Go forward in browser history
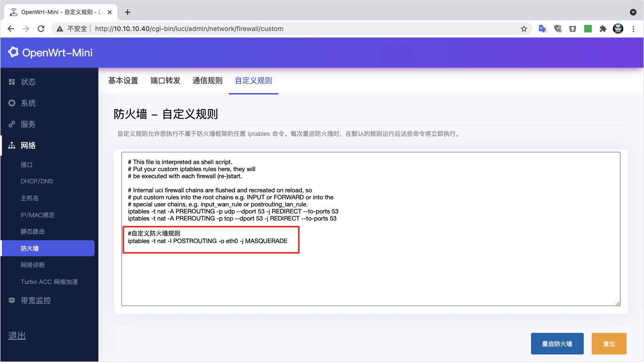The height and width of the screenshot is (362, 644). click(26, 29)
